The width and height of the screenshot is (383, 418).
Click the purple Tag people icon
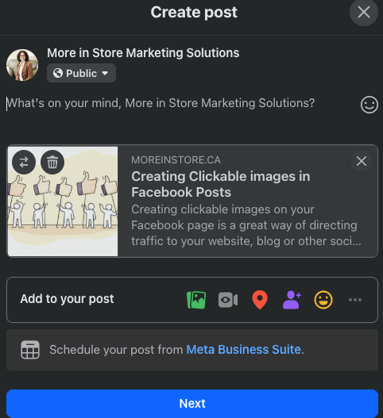(x=292, y=300)
